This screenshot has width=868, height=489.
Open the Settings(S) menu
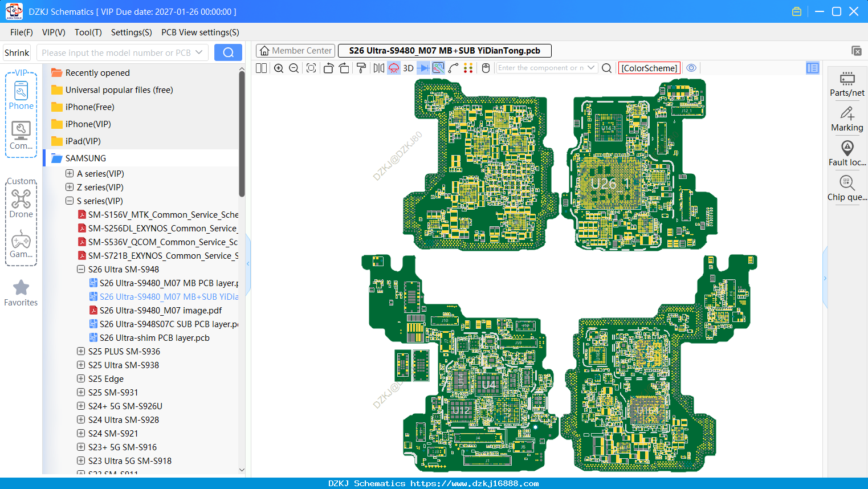pyautogui.click(x=132, y=32)
